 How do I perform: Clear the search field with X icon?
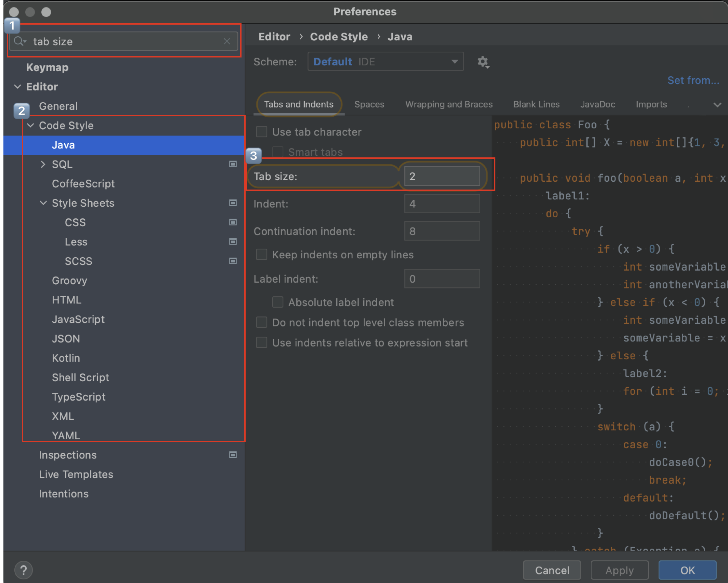coord(227,41)
